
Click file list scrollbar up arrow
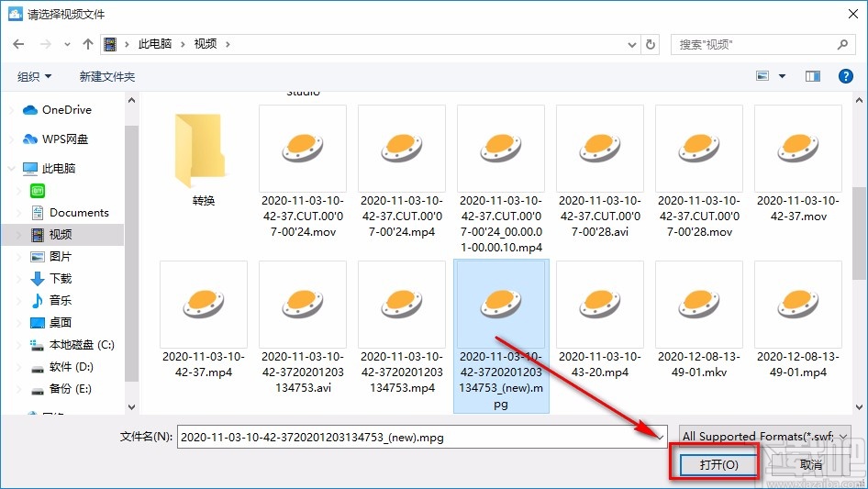coord(859,100)
